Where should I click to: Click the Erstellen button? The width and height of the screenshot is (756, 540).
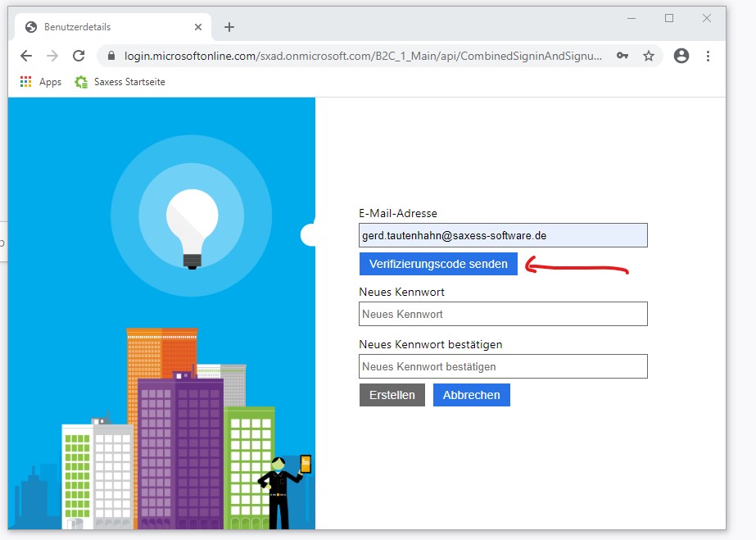click(x=392, y=395)
